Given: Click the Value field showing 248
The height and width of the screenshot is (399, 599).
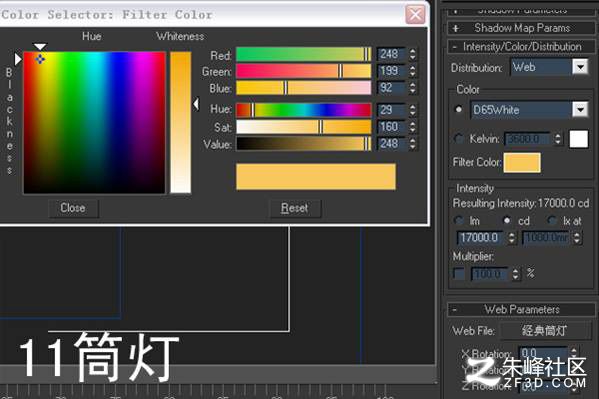Looking at the screenshot, I should tap(391, 144).
